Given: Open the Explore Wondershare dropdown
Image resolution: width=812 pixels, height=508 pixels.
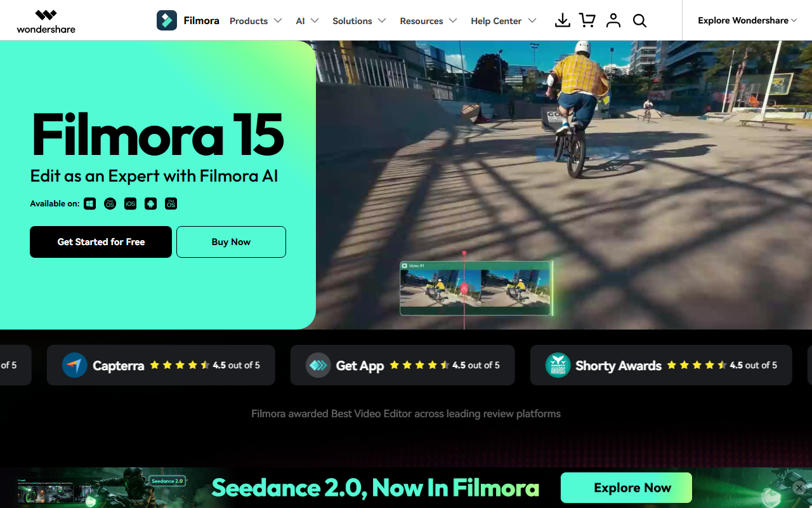Looking at the screenshot, I should 747,20.
